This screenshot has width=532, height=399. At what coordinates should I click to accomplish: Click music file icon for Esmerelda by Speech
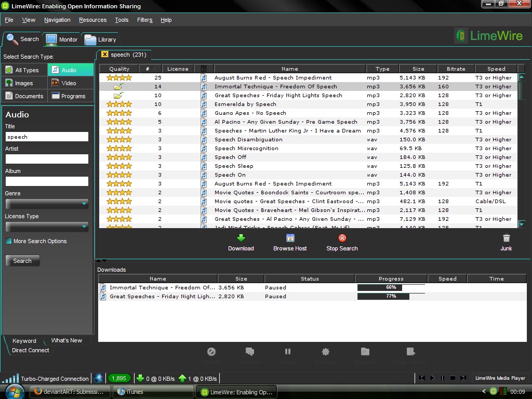pos(204,104)
